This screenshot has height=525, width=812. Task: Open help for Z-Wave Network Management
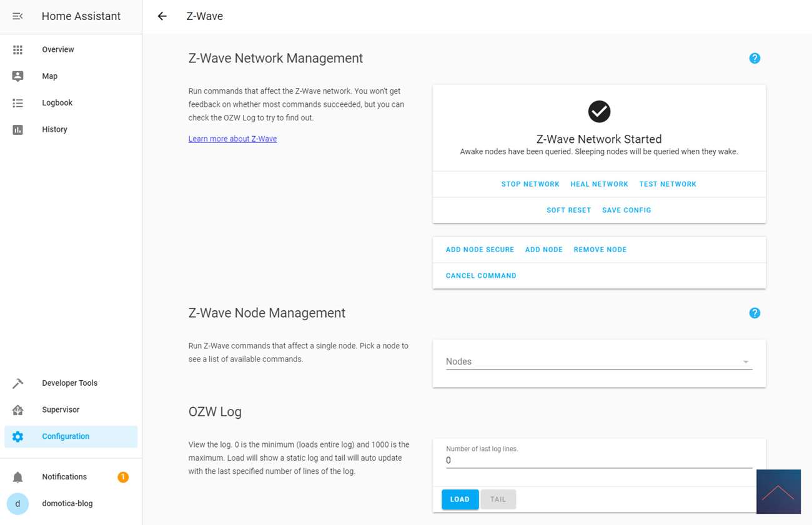pyautogui.click(x=755, y=58)
